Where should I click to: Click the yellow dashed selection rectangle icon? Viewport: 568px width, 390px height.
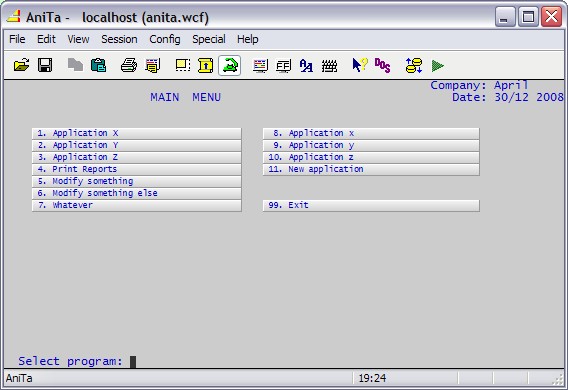point(183,66)
